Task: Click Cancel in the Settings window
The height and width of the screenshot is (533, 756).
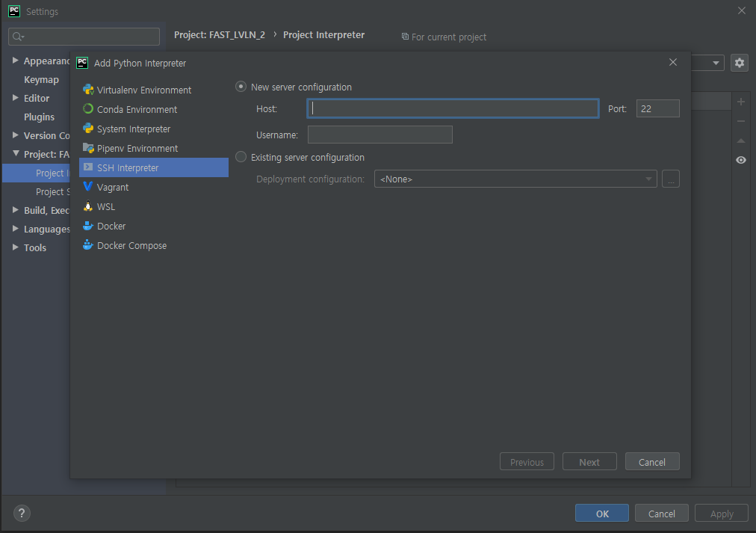Action: 662,514
